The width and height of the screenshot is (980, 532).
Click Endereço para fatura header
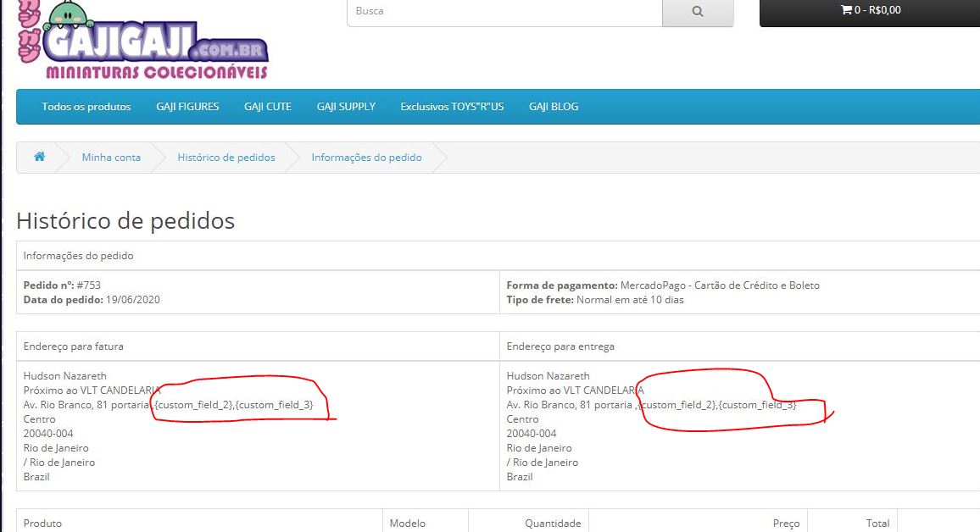(x=73, y=346)
